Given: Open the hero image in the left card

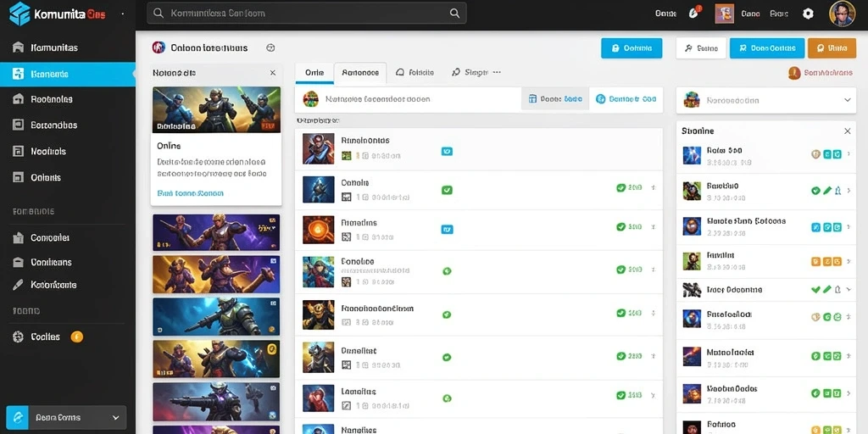Looking at the screenshot, I should point(216,109).
